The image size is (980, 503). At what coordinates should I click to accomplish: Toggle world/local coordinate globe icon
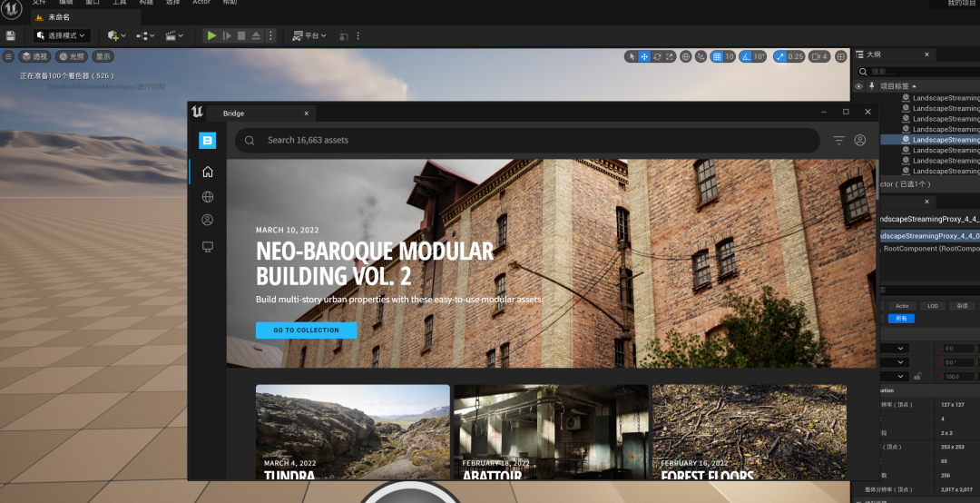click(x=686, y=56)
